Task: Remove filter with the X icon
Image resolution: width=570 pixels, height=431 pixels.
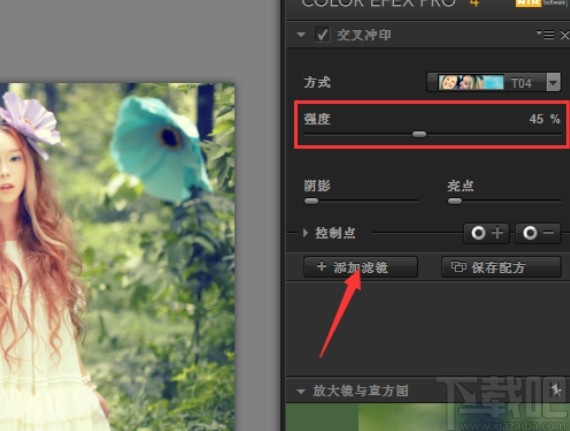Action: 565,35
